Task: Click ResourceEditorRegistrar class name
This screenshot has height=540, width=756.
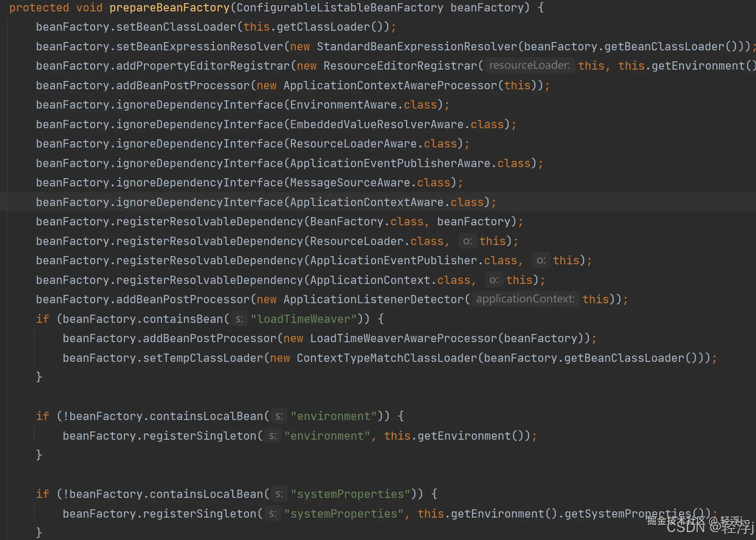Action: click(x=400, y=66)
